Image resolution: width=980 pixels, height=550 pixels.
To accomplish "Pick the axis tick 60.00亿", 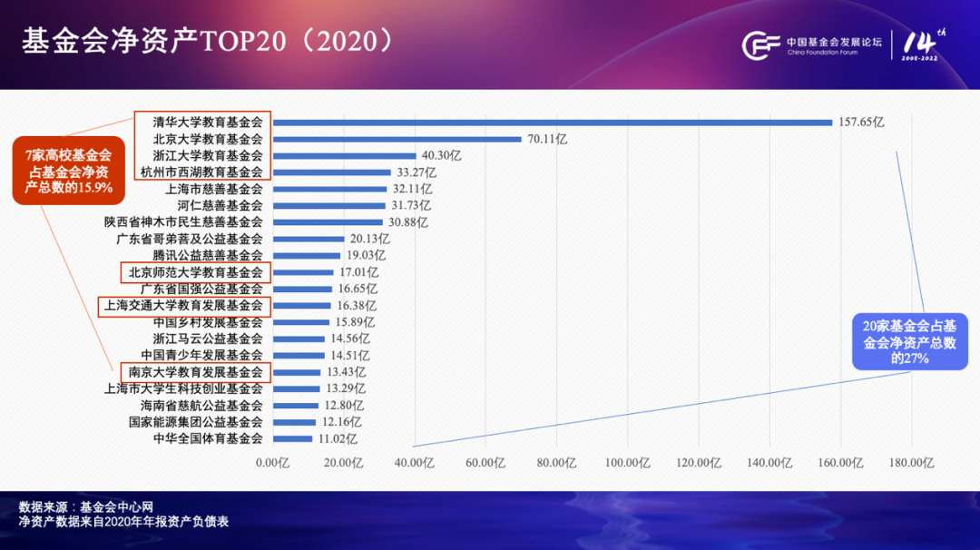I will (485, 463).
